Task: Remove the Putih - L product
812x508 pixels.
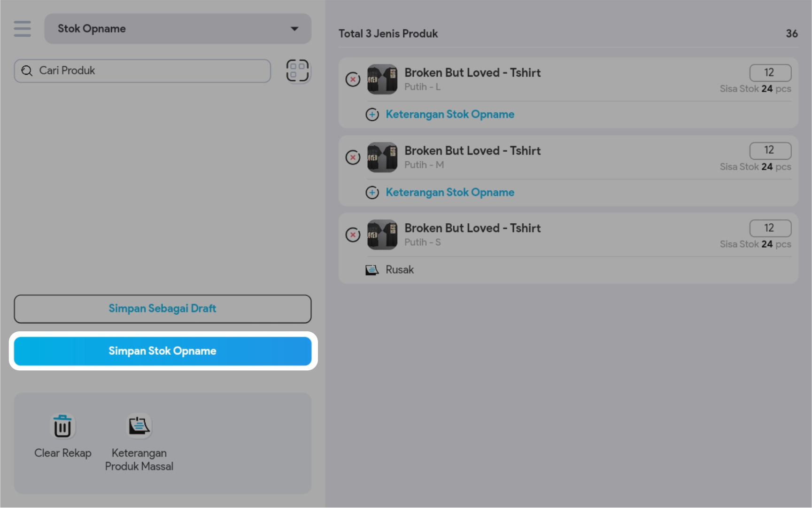Action: coord(353,79)
